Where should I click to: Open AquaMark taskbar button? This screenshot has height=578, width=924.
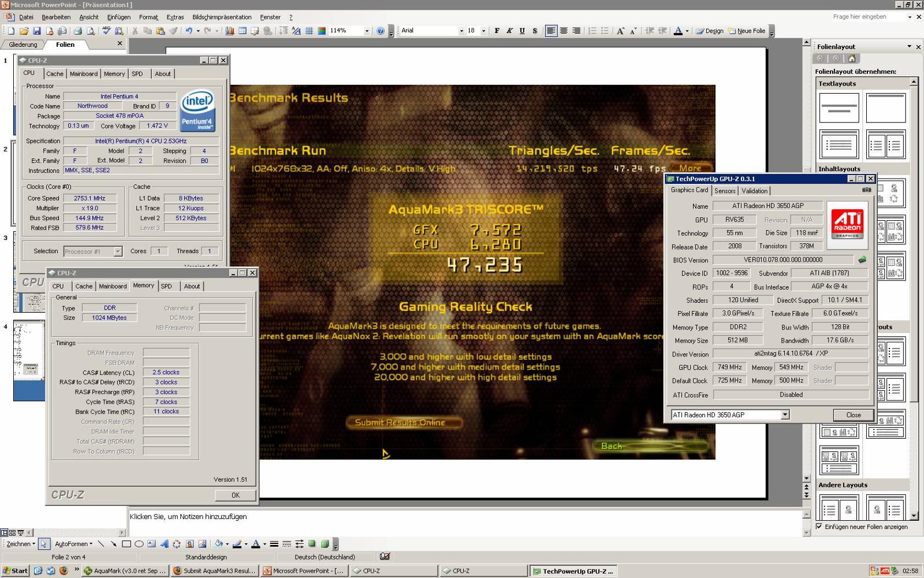click(x=125, y=571)
